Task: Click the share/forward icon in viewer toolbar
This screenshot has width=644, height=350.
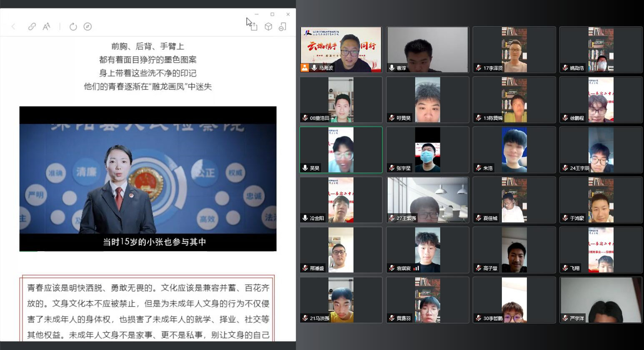Action: [253, 27]
